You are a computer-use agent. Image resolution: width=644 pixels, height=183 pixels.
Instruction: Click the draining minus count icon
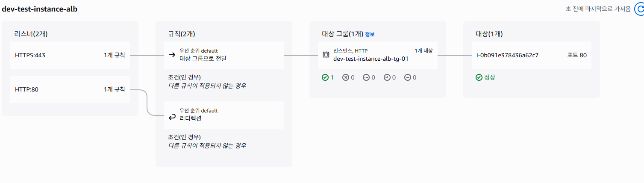tap(407, 77)
